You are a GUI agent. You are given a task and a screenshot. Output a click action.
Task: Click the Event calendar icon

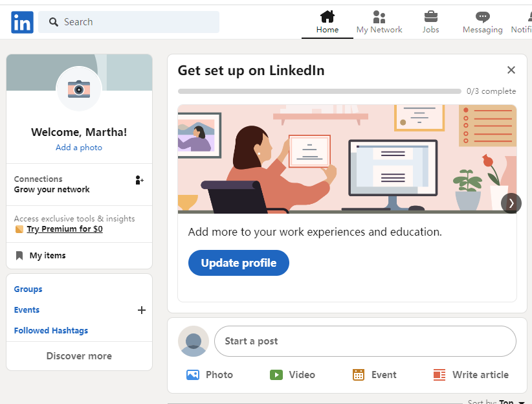coord(359,375)
